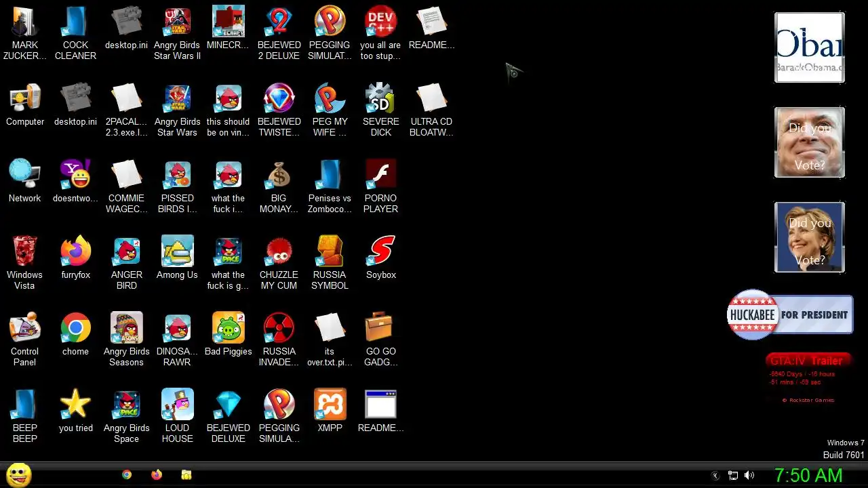Open the BIG MONAY money bag icon
Image resolution: width=868 pixels, height=488 pixels.
click(279, 186)
